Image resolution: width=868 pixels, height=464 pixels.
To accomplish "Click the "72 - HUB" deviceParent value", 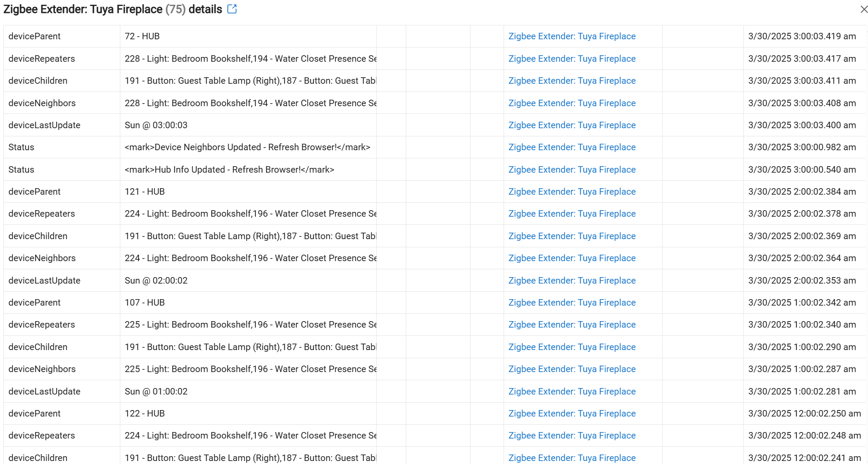I will (142, 36).
